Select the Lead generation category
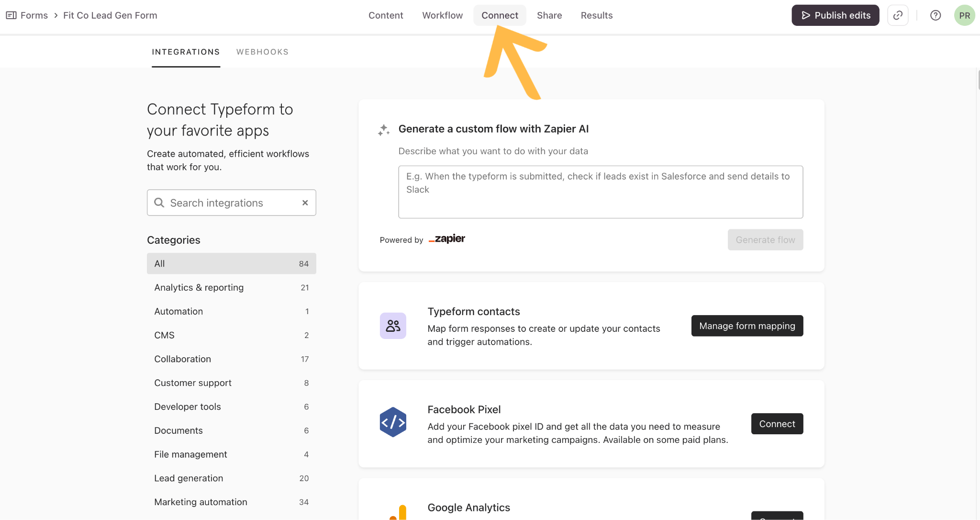 click(231, 478)
